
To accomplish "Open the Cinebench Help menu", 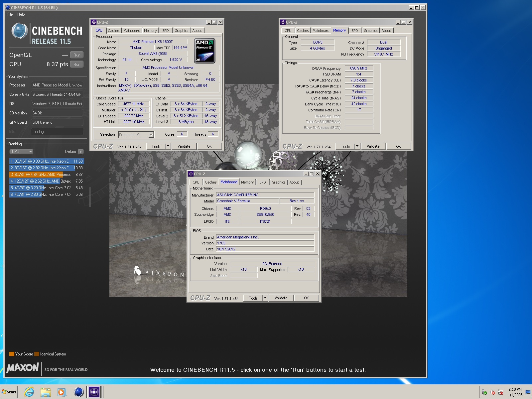I will (x=21, y=14).
